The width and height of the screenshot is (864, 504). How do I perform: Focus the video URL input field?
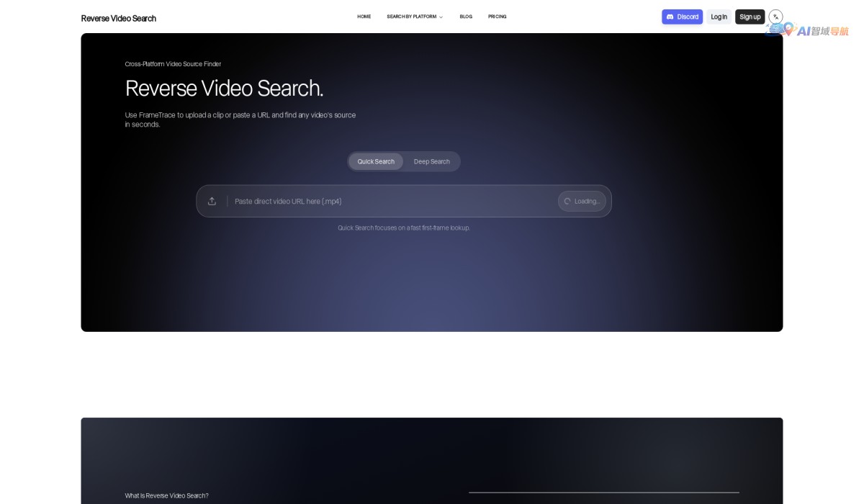(x=392, y=201)
